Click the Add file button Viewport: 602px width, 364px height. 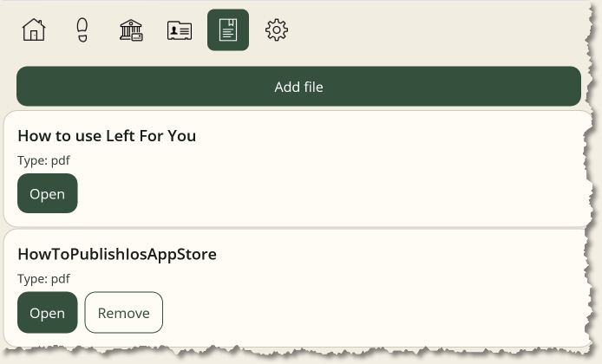(298, 87)
